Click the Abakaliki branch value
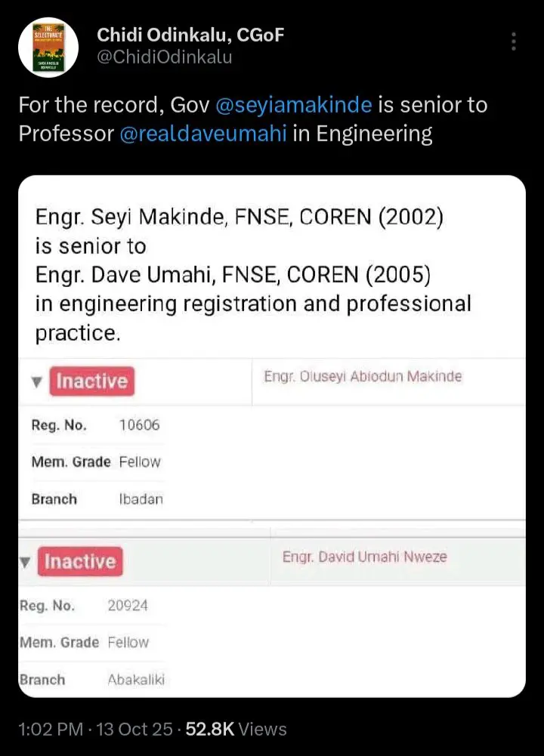 point(136,679)
